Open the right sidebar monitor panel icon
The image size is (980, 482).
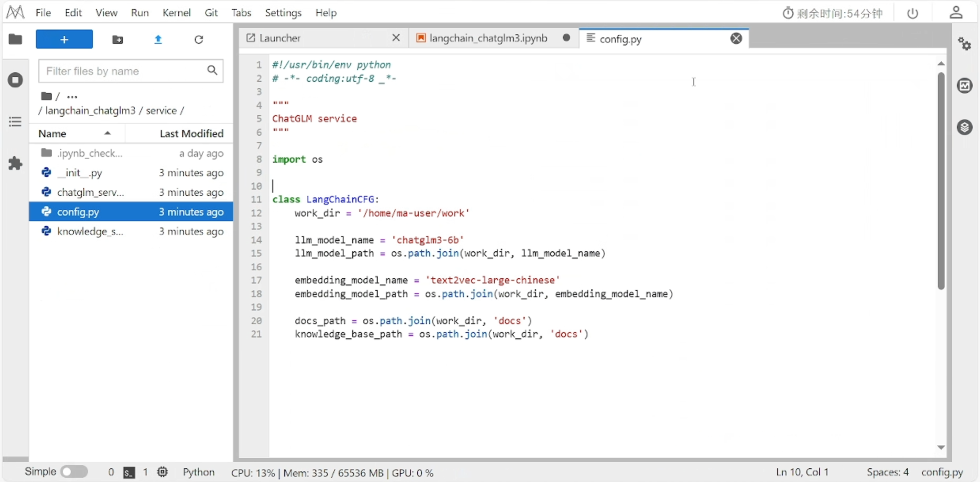965,86
